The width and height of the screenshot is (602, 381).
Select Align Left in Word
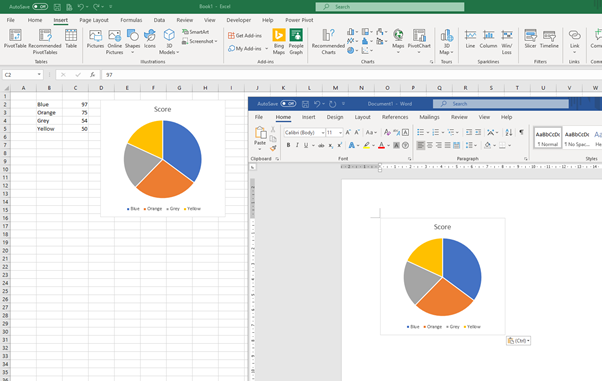coord(421,145)
